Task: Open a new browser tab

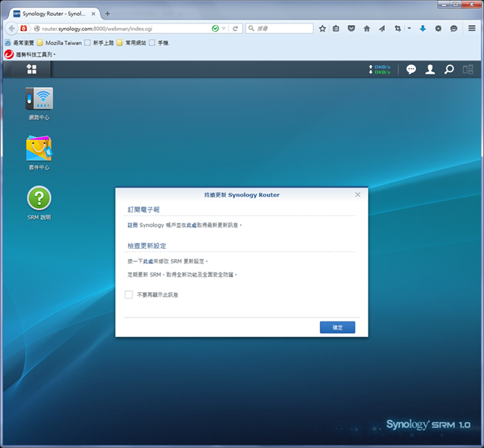Action: point(107,14)
